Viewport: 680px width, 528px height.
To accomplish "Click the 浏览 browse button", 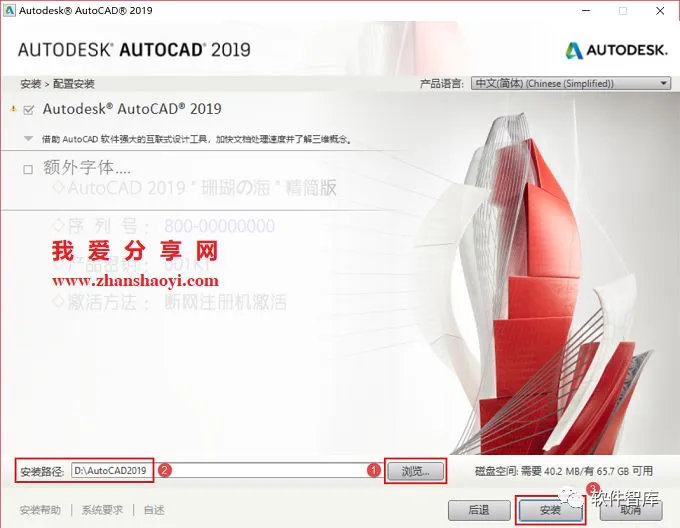I will (415, 471).
